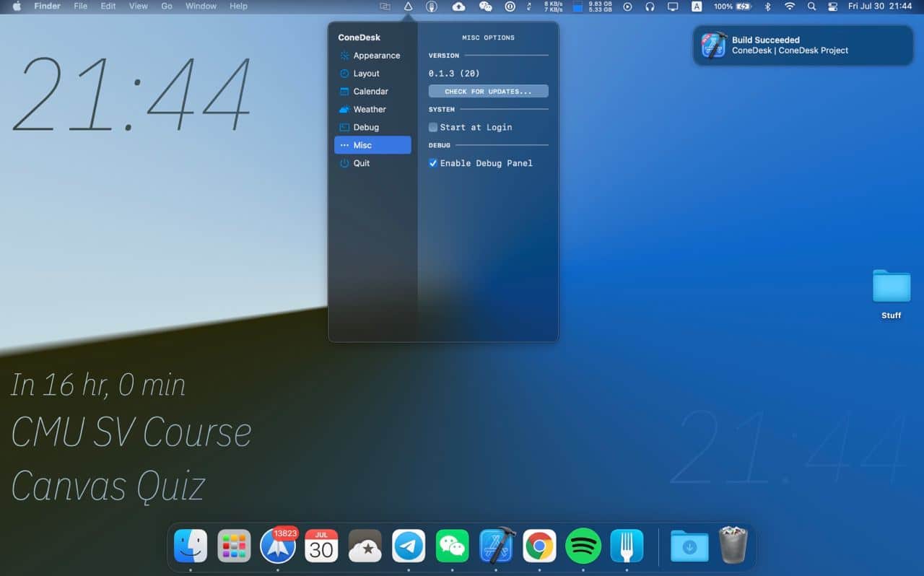Viewport: 924px width, 576px height.
Task: Open the Finder menu in menu bar
Action: point(48,6)
